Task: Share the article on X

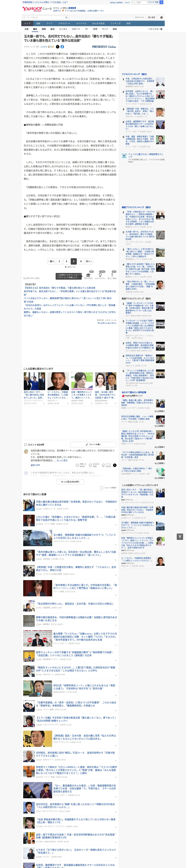Action: [57, 47]
